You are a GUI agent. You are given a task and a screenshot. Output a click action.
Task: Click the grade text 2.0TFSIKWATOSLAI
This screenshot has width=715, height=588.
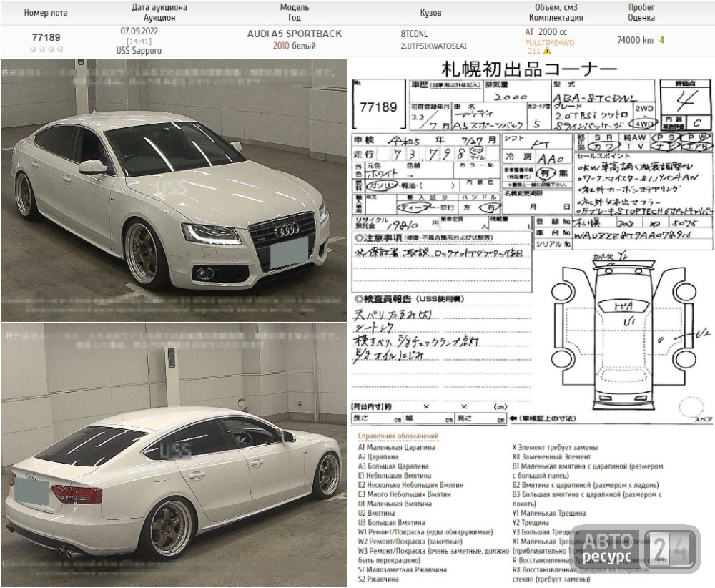pos(433,46)
